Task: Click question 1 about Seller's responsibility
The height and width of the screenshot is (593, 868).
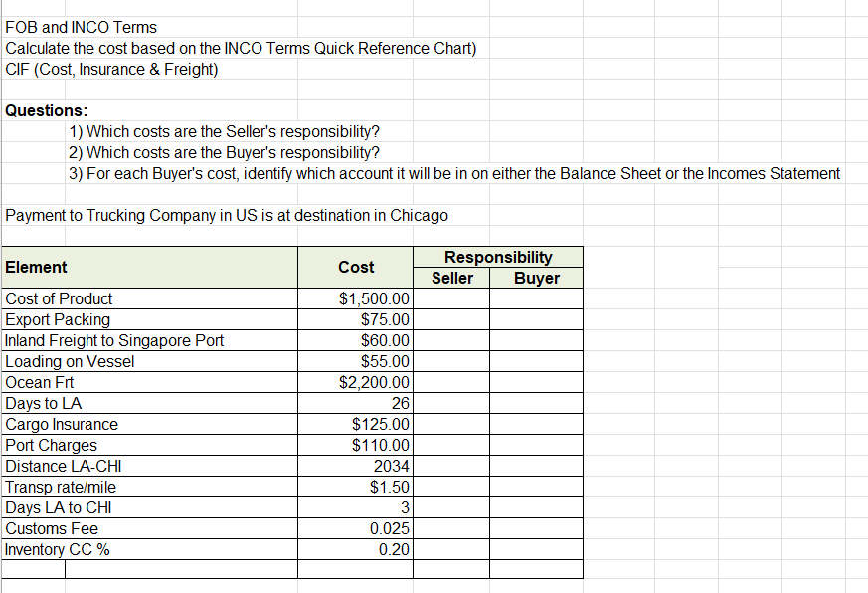Action: [x=179, y=131]
